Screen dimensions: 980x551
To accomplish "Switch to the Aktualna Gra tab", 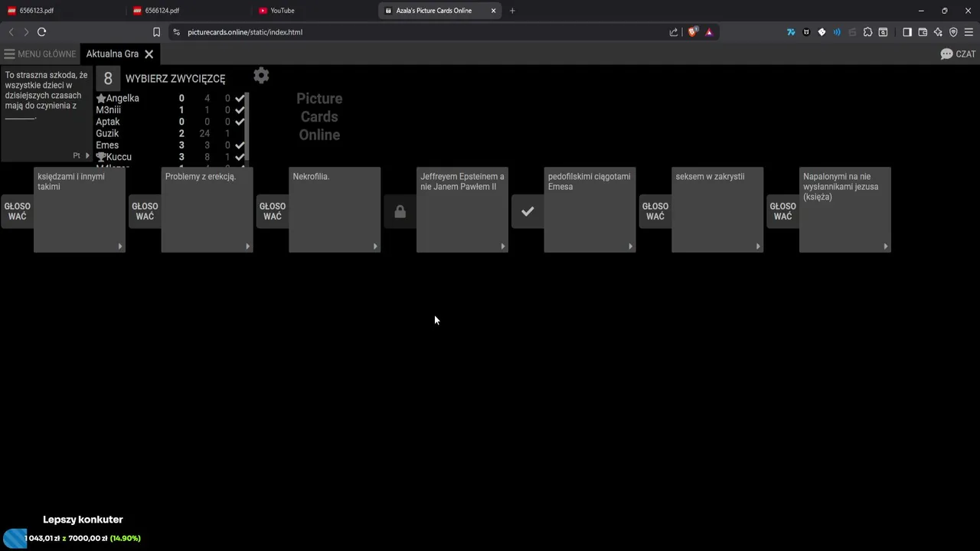I will tap(113, 54).
